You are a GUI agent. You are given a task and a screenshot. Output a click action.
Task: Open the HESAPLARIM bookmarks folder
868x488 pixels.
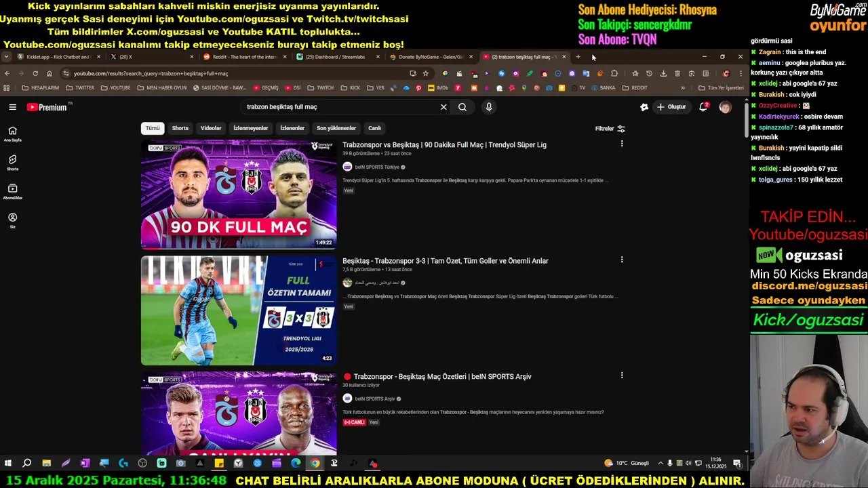point(41,87)
